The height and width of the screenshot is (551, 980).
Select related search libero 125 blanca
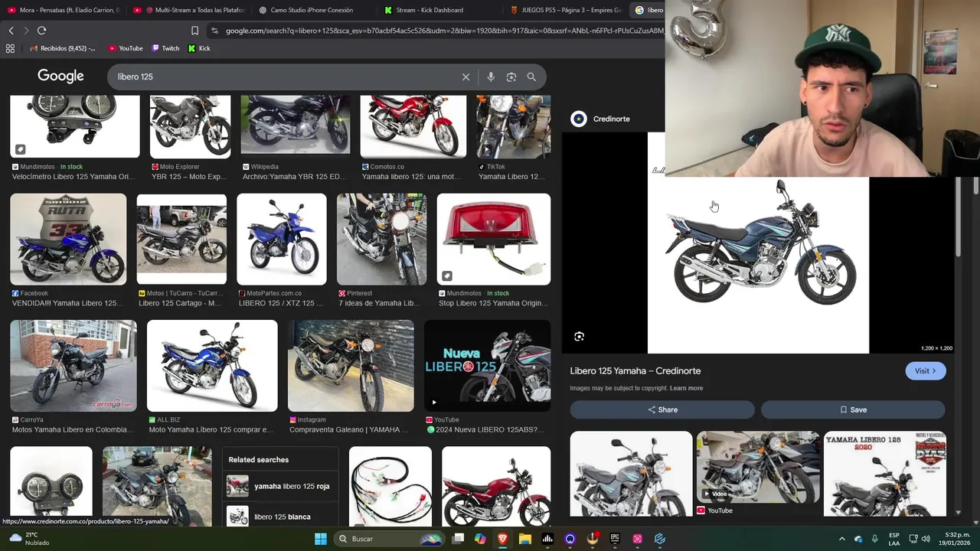pyautogui.click(x=280, y=517)
